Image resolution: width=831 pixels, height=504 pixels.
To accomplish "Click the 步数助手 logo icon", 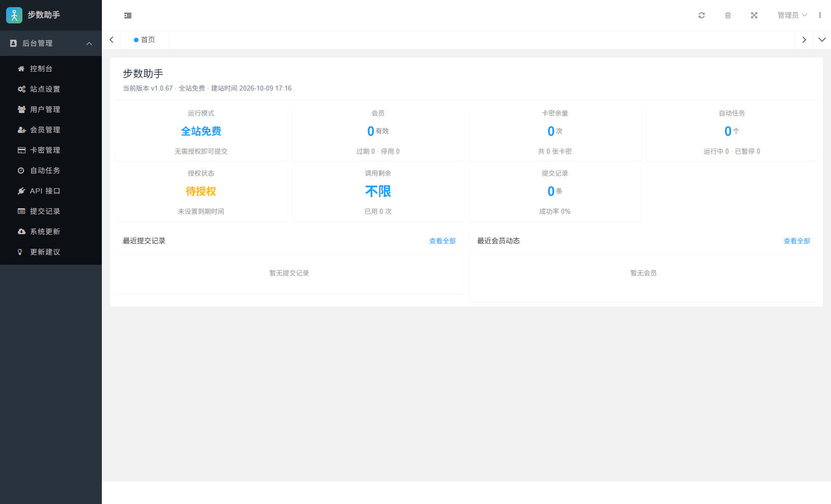I will pos(14,15).
